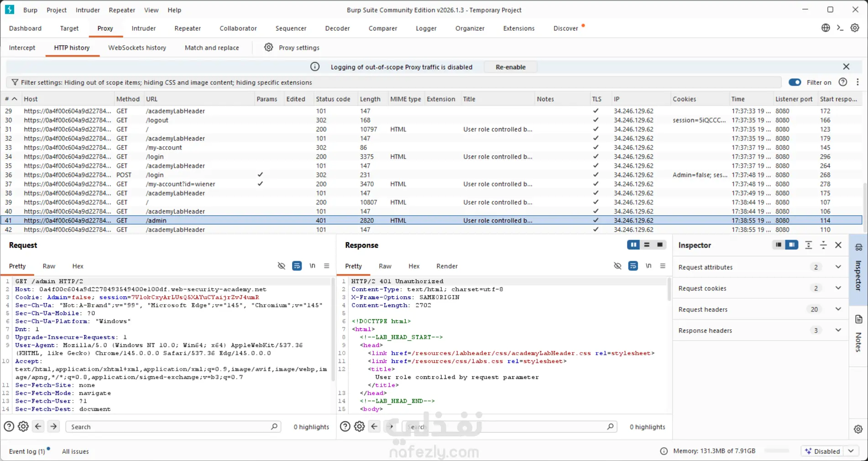The image size is (868, 461).
Task: Click the Response search help icon
Action: 345,426
